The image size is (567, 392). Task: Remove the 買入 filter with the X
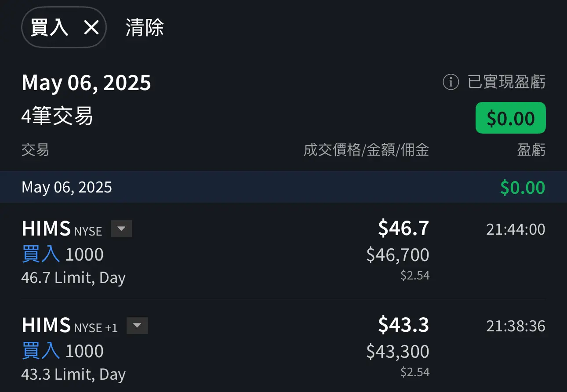pos(91,28)
